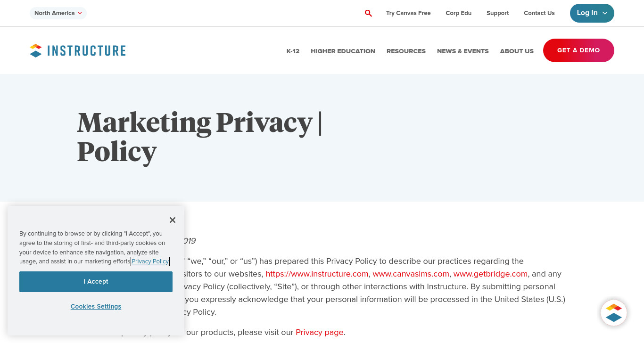Select the Resources navigation item
644x343 pixels.
pyautogui.click(x=406, y=51)
